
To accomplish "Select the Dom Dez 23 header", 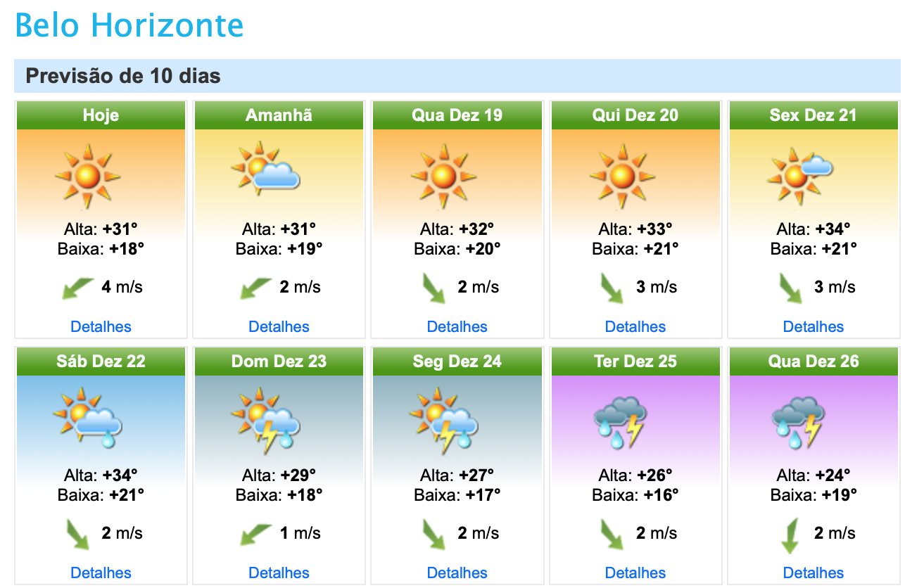I will coord(279,362).
